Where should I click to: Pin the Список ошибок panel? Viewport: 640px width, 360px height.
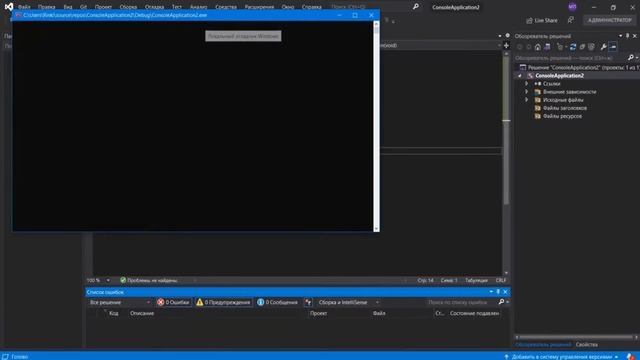click(498, 292)
